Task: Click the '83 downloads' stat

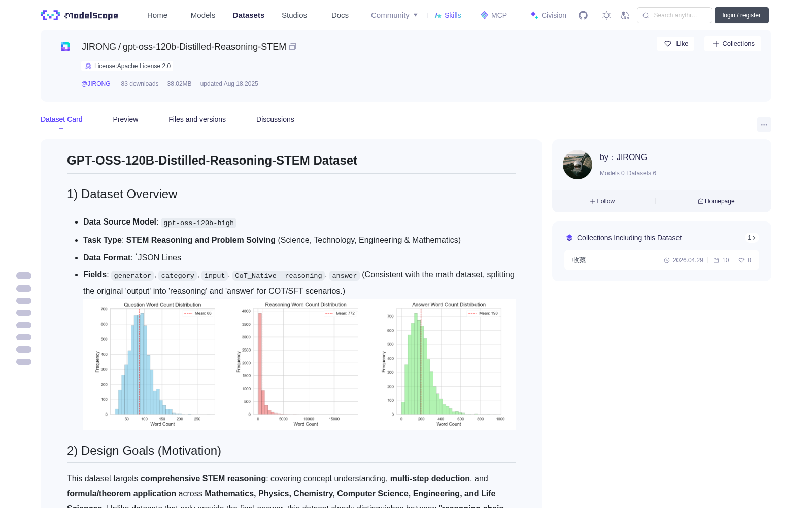Action: pos(140,84)
